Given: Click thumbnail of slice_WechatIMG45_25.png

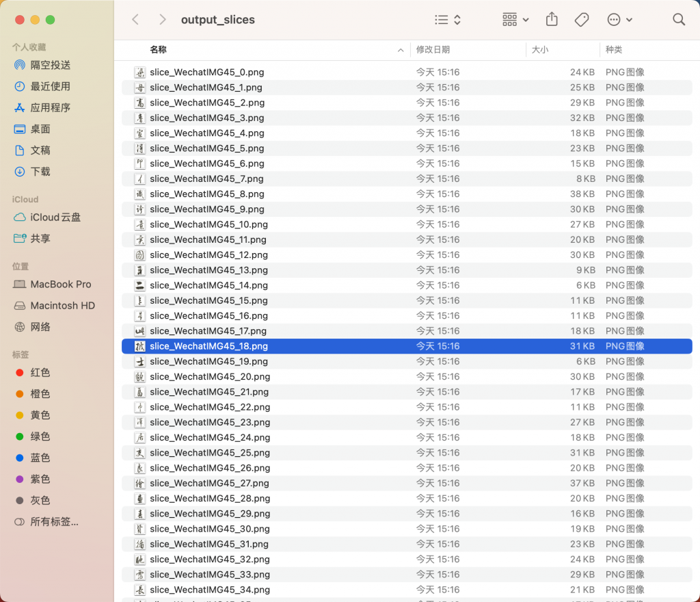Looking at the screenshot, I should (x=140, y=453).
